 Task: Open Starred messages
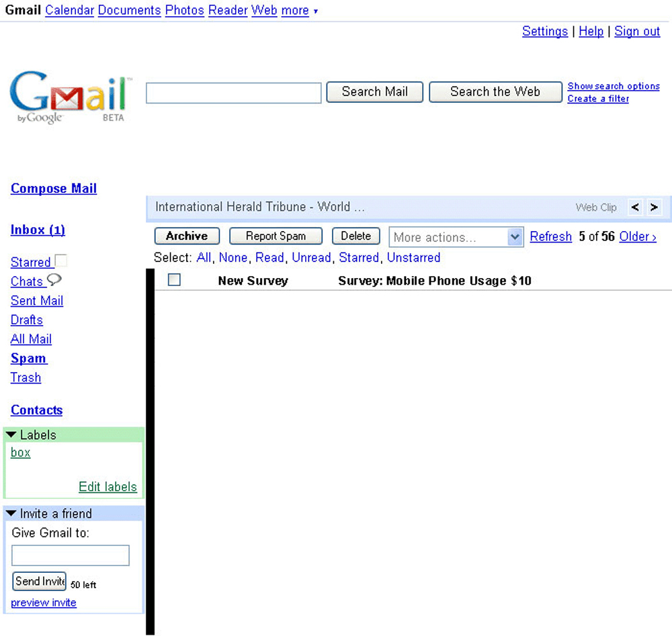(x=30, y=262)
